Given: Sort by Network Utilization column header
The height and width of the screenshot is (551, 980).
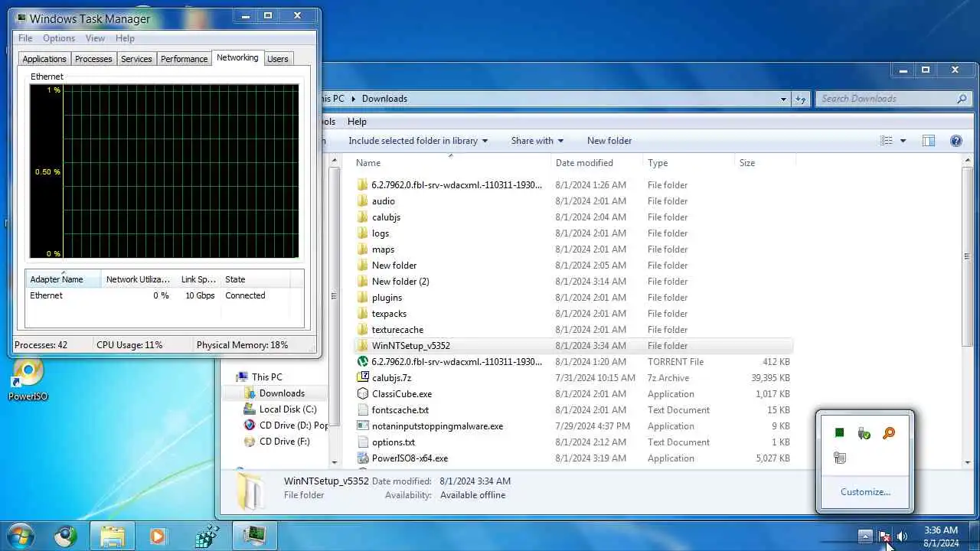Looking at the screenshot, I should [138, 279].
